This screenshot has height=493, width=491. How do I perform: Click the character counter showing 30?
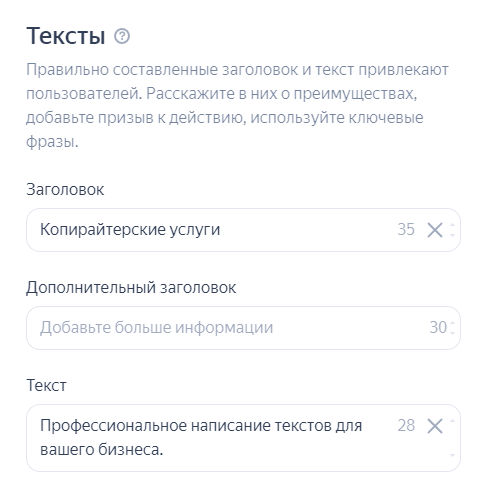point(438,327)
